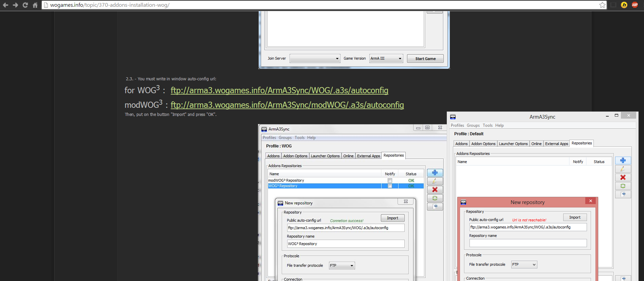The image size is (644, 281).
Task: Switch to External Apps tab in Default window
Action: pyautogui.click(x=556, y=144)
